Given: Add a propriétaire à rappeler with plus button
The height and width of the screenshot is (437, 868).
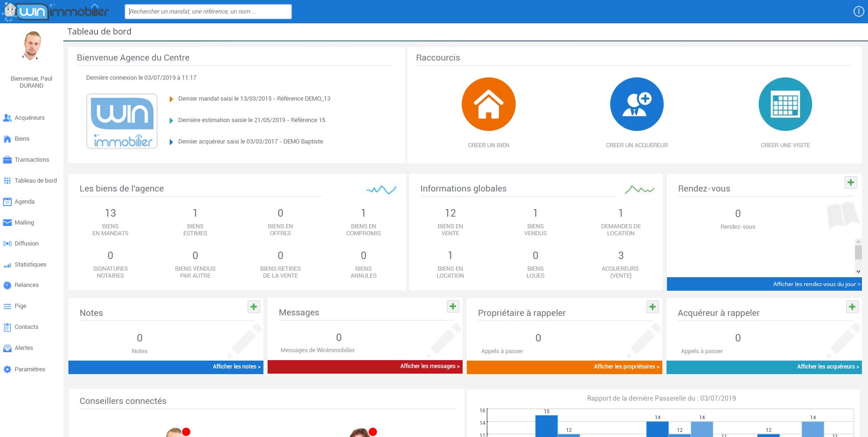Looking at the screenshot, I should coord(653,307).
